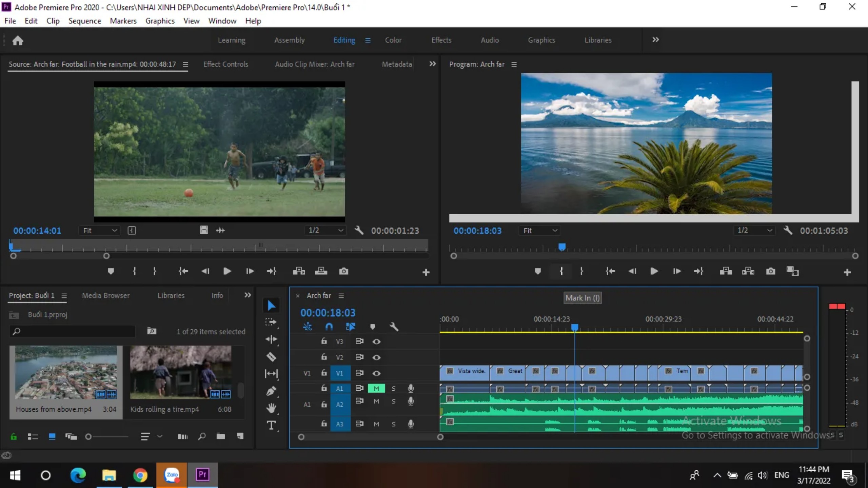
Task: Toggle Snap in timeline
Action: (x=329, y=327)
